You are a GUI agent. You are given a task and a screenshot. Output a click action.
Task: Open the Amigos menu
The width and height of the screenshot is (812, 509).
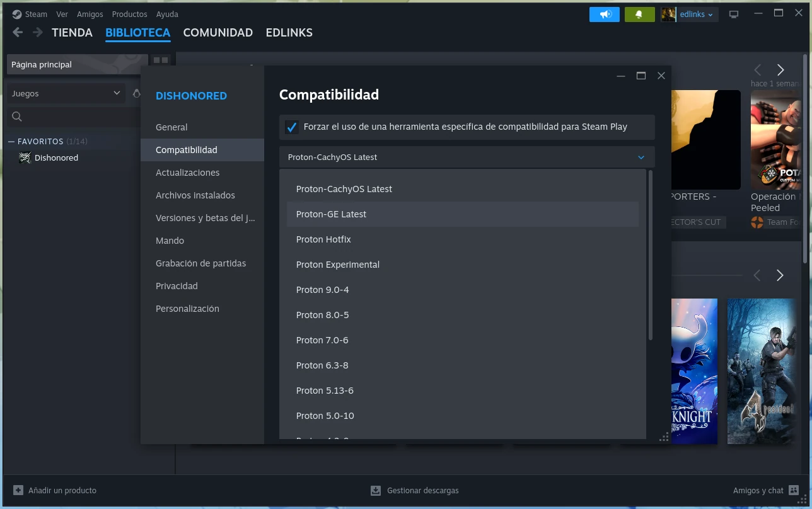coord(90,14)
